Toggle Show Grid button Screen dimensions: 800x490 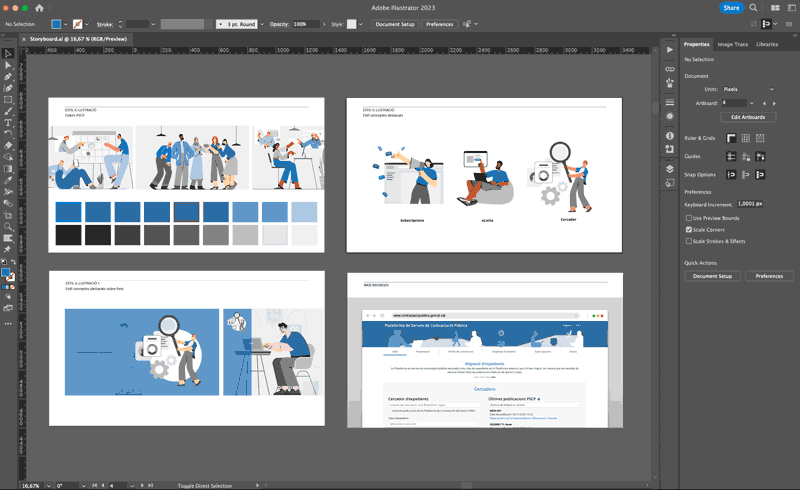pyautogui.click(x=745, y=138)
